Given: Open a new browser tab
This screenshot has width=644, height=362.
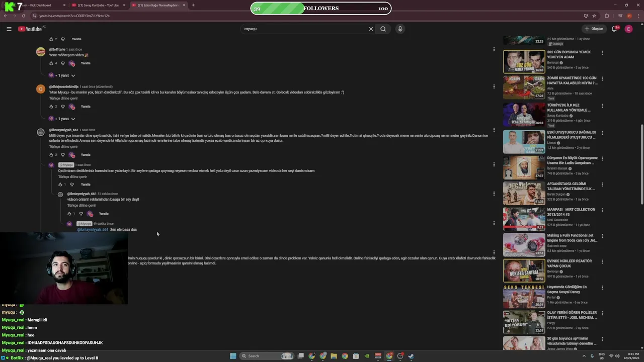Looking at the screenshot, I should click(x=193, y=5).
